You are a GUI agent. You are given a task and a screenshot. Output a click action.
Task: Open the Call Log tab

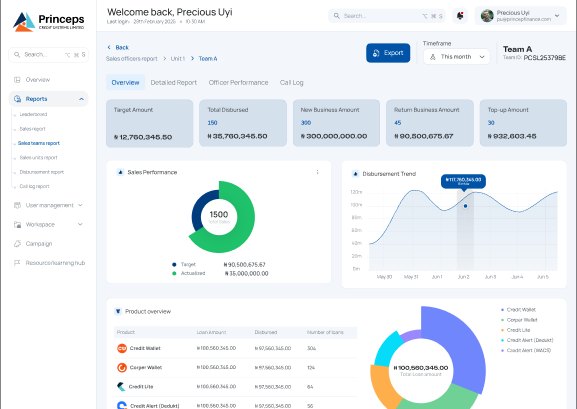tap(291, 82)
